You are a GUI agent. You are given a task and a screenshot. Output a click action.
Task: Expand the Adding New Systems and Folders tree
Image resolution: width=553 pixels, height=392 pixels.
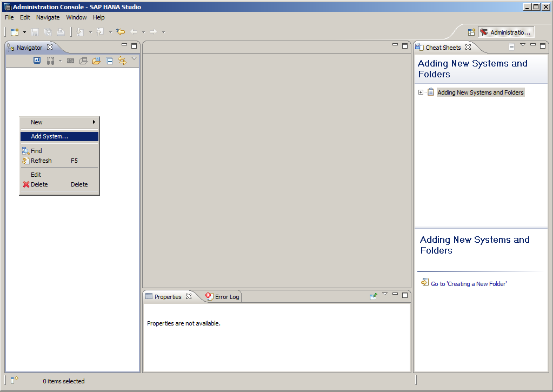pyautogui.click(x=421, y=92)
